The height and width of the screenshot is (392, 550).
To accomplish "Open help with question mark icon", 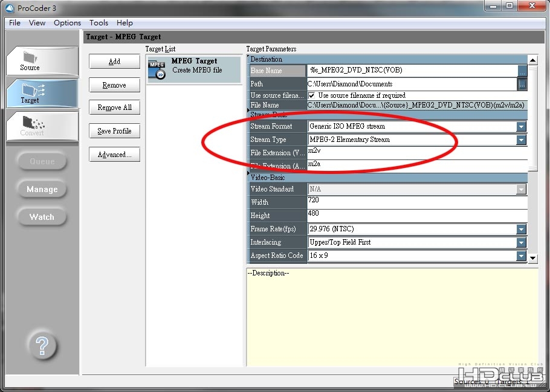I will click(x=42, y=345).
